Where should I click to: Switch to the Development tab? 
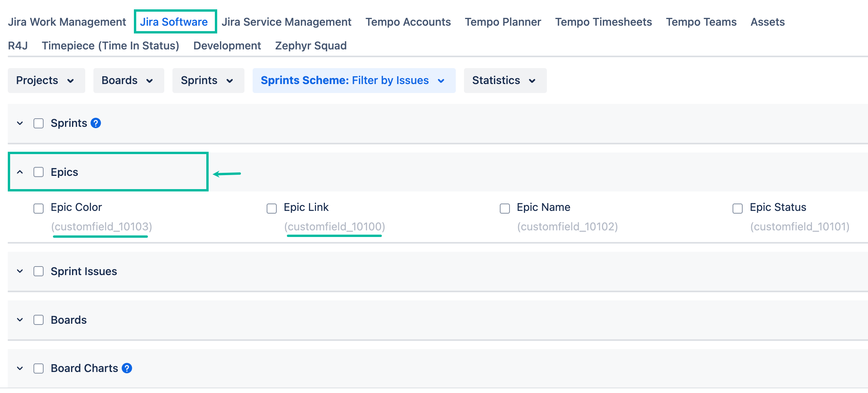tap(227, 46)
